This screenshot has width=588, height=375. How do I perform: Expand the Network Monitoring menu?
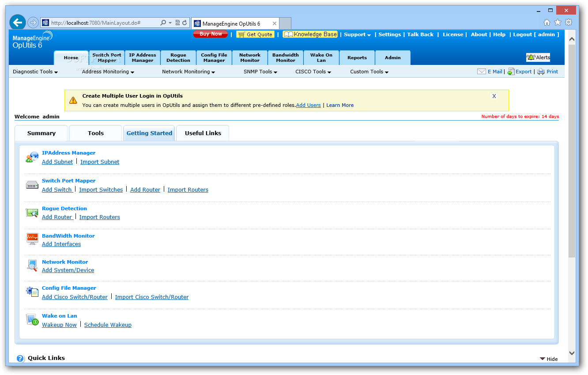(188, 72)
